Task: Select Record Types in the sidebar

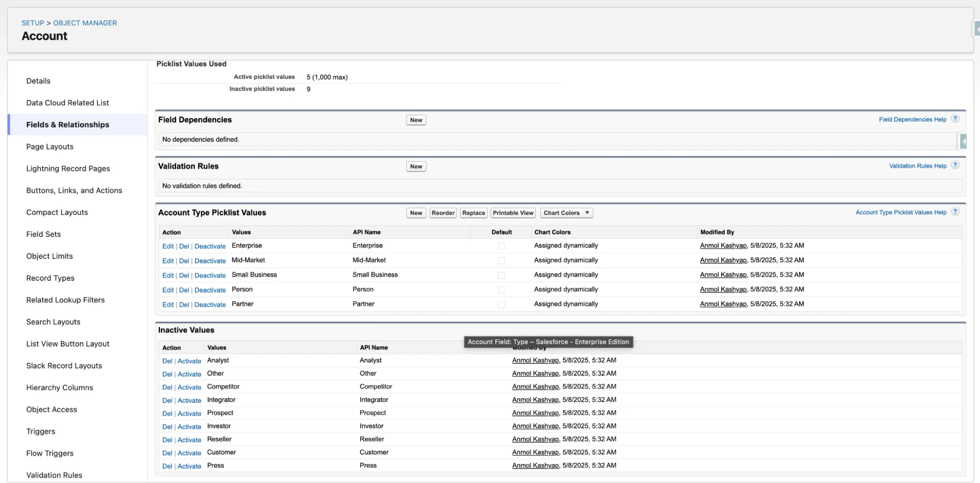Action: pyautogui.click(x=50, y=278)
